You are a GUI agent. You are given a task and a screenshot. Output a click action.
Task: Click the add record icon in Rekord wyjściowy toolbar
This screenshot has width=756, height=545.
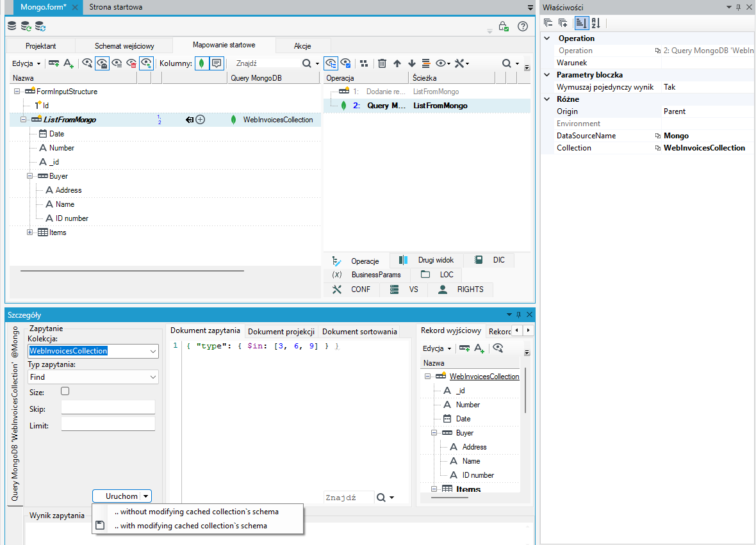point(464,348)
